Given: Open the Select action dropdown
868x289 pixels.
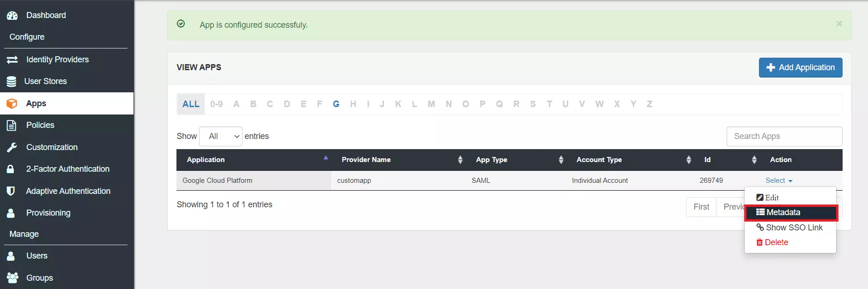Looking at the screenshot, I should 779,181.
